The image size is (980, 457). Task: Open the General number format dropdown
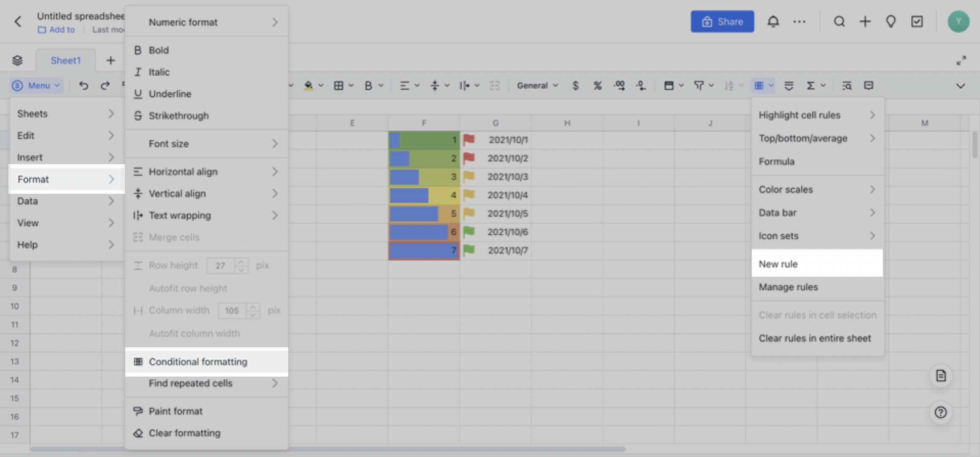(x=537, y=85)
